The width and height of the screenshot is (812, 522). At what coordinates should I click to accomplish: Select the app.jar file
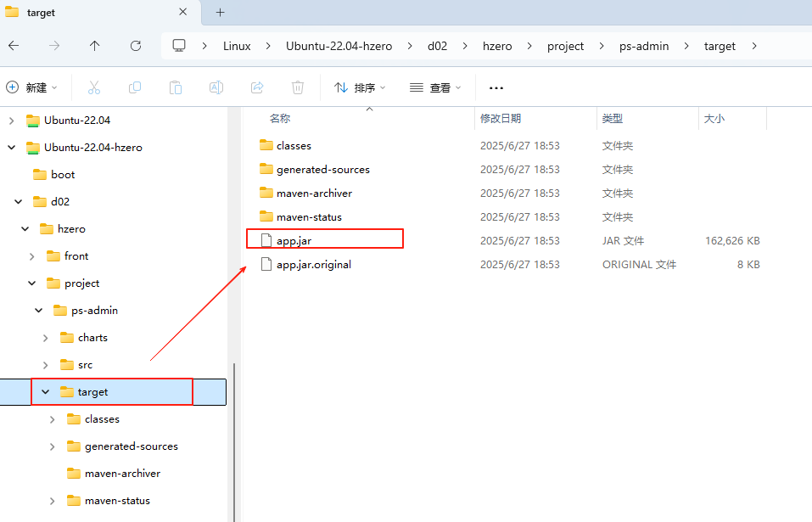click(294, 241)
